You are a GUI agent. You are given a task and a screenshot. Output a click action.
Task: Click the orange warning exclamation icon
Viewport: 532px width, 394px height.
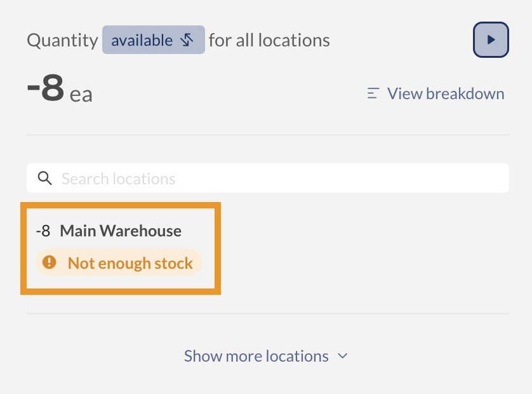(50, 262)
